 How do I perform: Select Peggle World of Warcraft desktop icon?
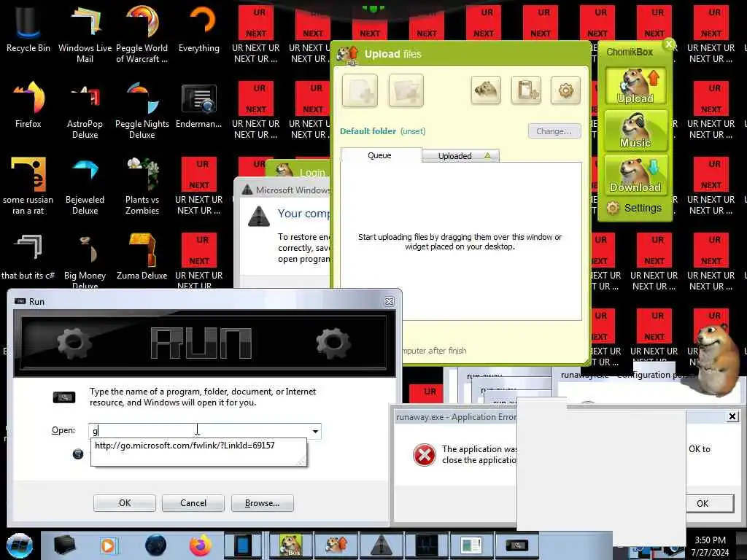point(142,34)
